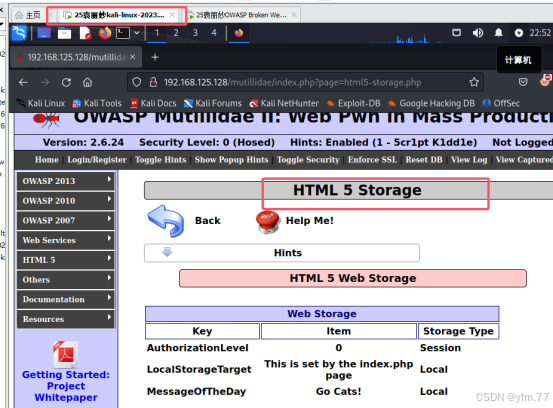The width and height of the screenshot is (553, 408).
Task: Select the 192.168.125.128/mutillidae browser tab
Action: click(76, 57)
